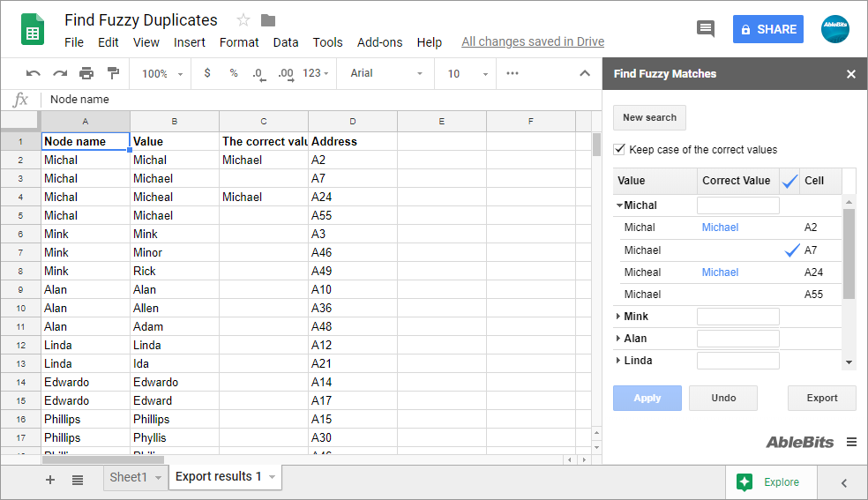Select cell B7 containing Minor
The image size is (868, 500).
[x=175, y=253]
